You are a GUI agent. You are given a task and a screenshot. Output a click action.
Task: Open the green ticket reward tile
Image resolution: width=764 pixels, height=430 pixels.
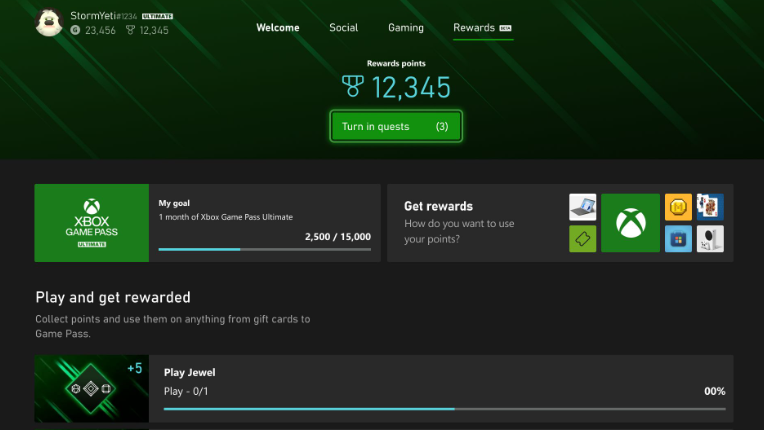582,239
